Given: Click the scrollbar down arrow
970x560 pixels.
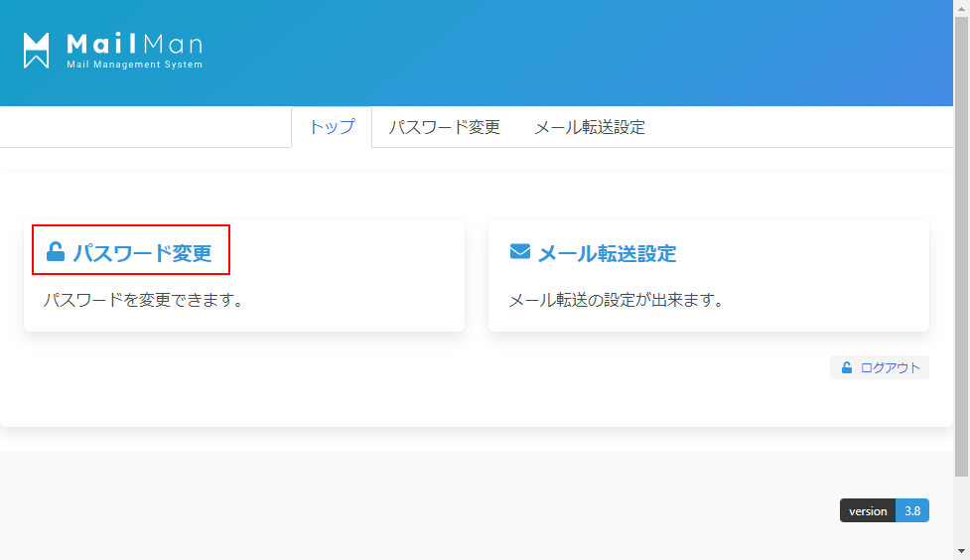Looking at the screenshot, I should [x=961, y=551].
